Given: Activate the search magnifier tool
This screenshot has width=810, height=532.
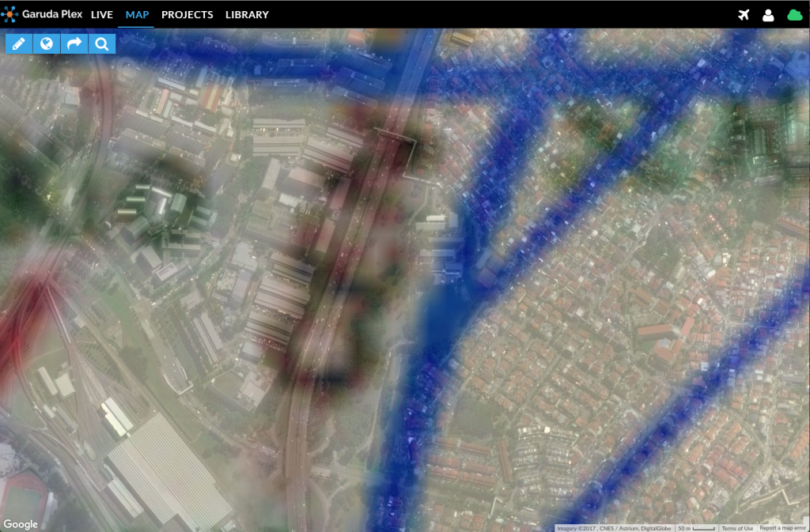Looking at the screenshot, I should point(101,43).
